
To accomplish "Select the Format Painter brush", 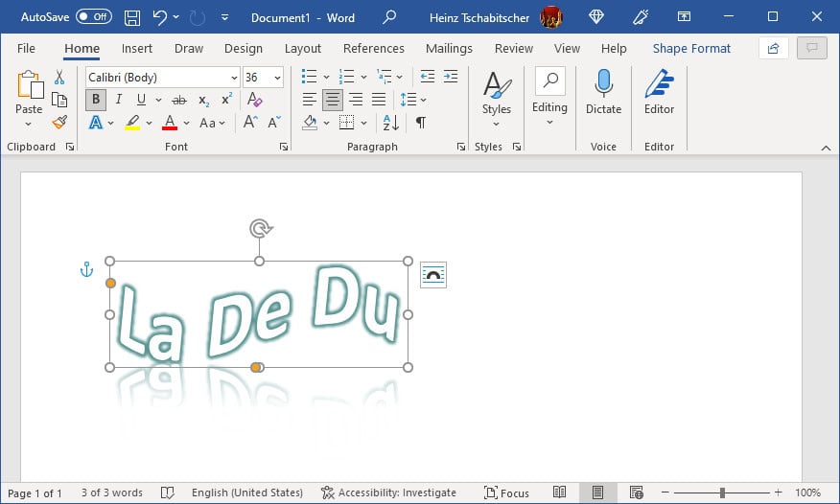I will coord(59,123).
